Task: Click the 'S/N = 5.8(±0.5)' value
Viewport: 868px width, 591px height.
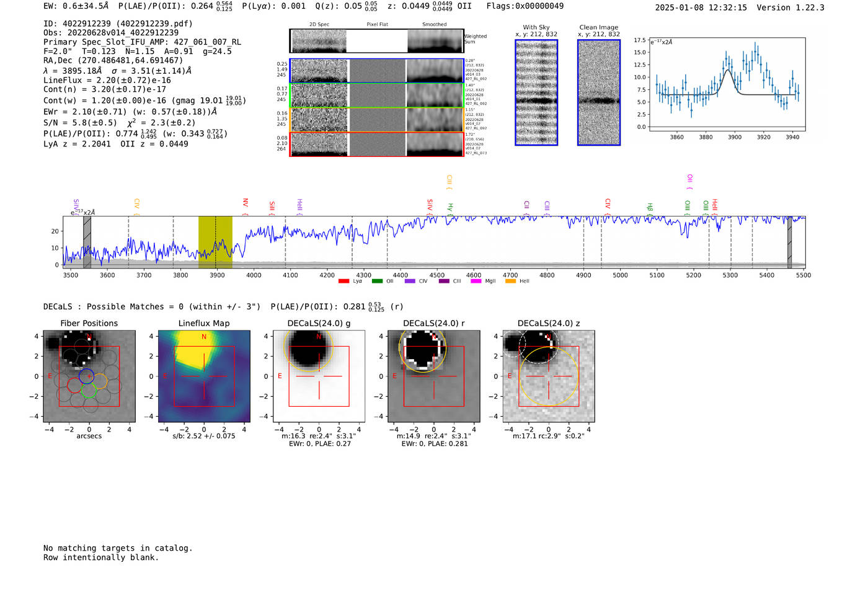Action: [80, 123]
